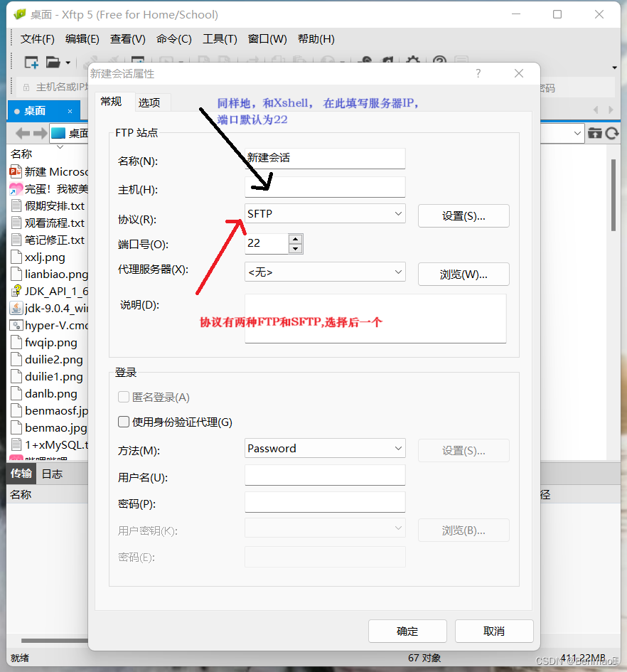
Task: Click the 说明(D) description text area
Action: pos(375,319)
